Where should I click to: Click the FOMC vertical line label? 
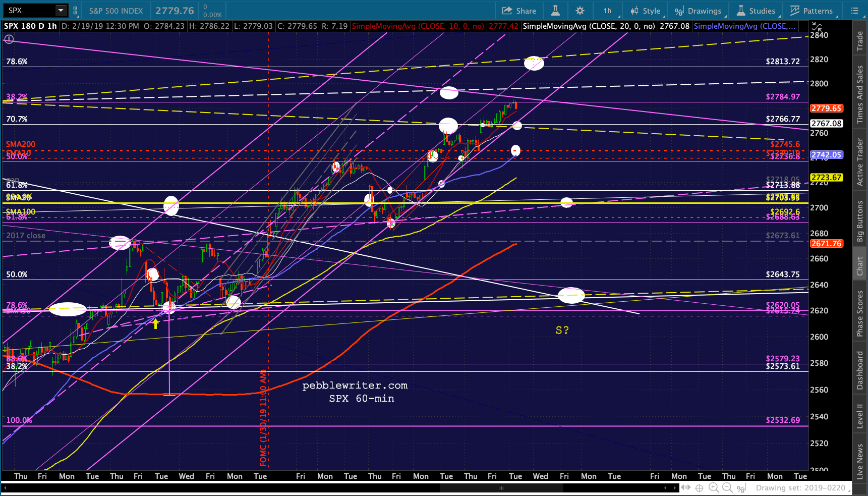[263, 418]
